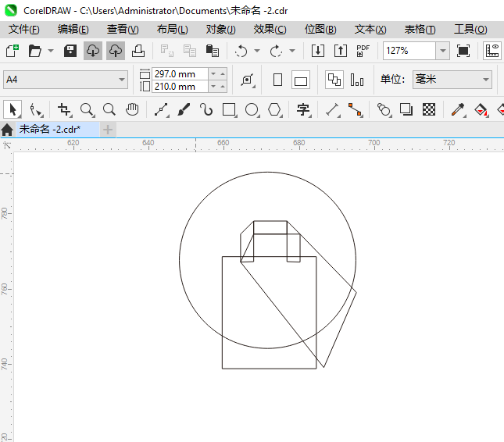Switch page to portrait orientation

point(277,80)
